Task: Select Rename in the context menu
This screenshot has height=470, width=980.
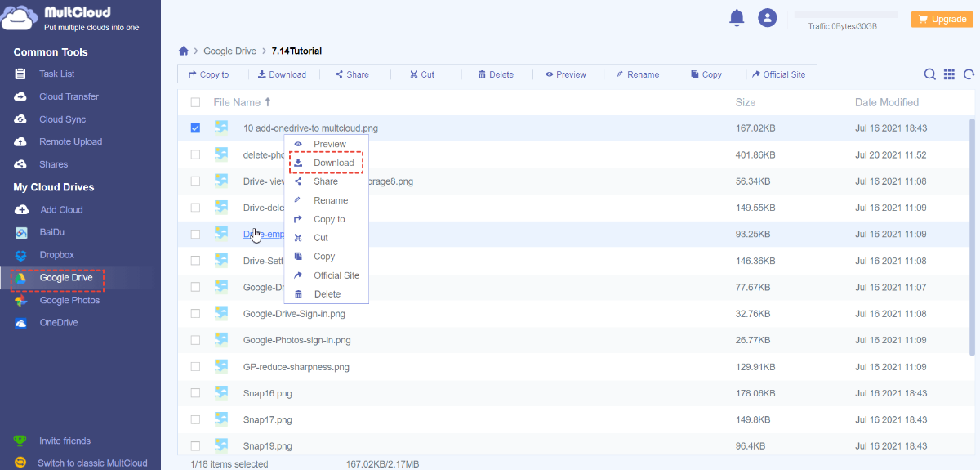Action: (x=330, y=200)
